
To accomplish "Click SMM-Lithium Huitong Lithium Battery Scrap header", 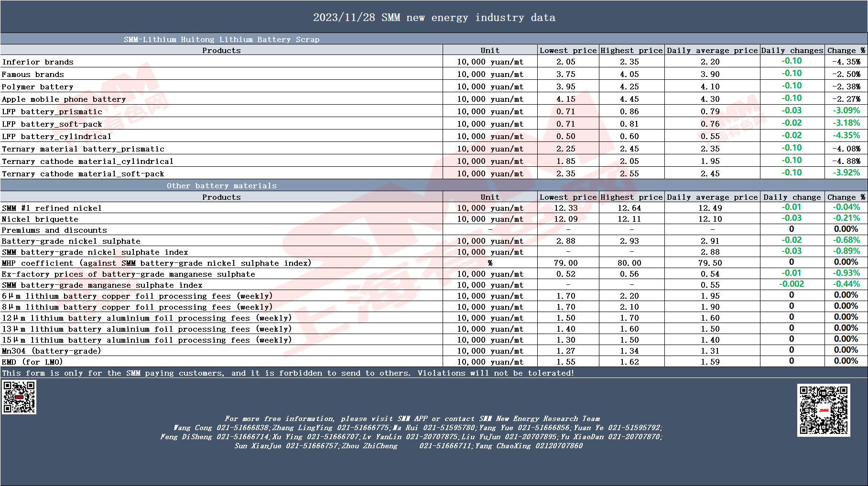I will (x=222, y=39).
